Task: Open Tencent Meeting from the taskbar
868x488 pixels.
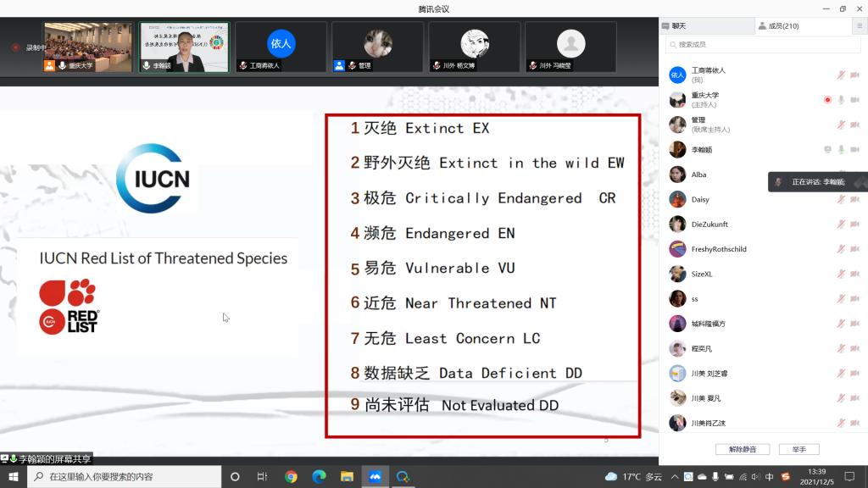Action: (x=375, y=476)
